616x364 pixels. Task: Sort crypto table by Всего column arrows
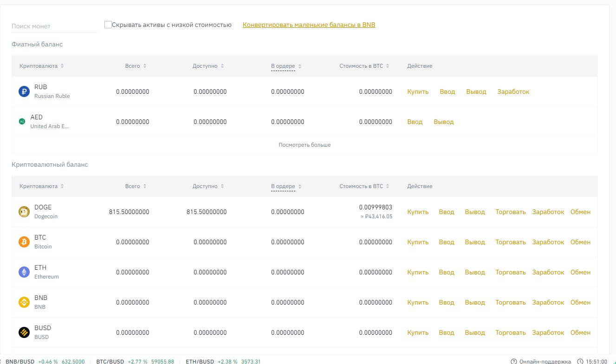[145, 186]
